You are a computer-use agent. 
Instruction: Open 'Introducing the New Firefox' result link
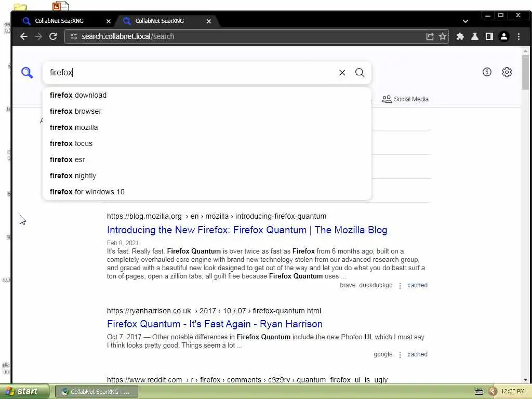click(247, 230)
